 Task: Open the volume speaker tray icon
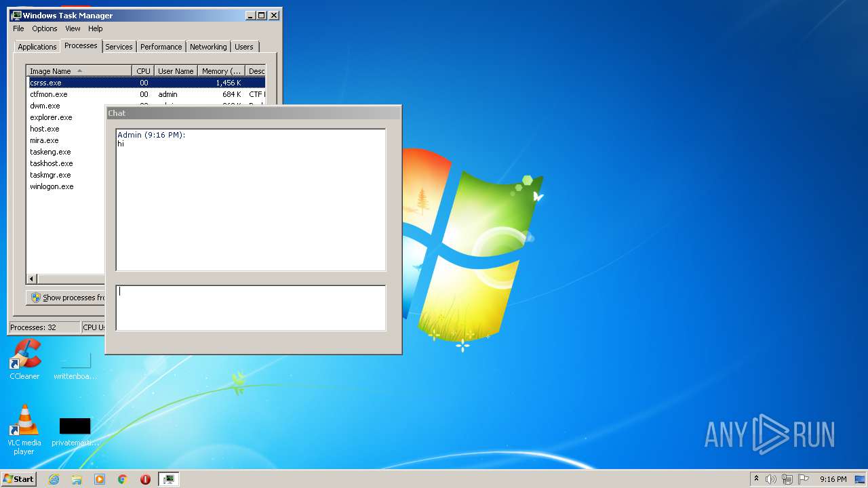[x=771, y=479]
